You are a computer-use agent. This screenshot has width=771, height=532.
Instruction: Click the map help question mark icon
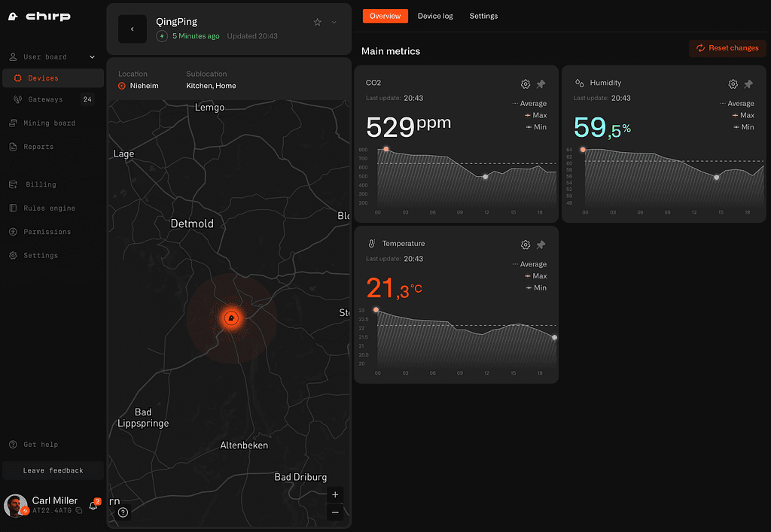(123, 512)
